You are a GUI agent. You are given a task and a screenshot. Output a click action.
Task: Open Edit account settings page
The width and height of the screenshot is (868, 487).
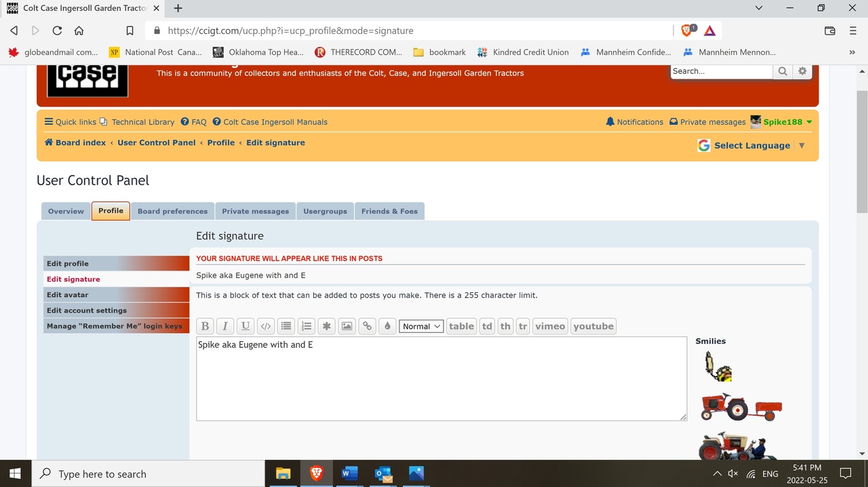point(86,311)
